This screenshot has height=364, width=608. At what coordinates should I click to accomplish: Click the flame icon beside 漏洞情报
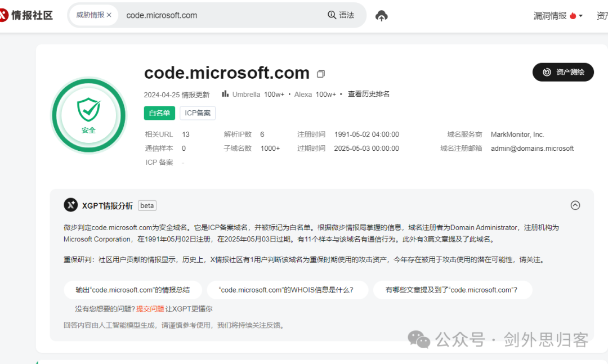pos(573,16)
